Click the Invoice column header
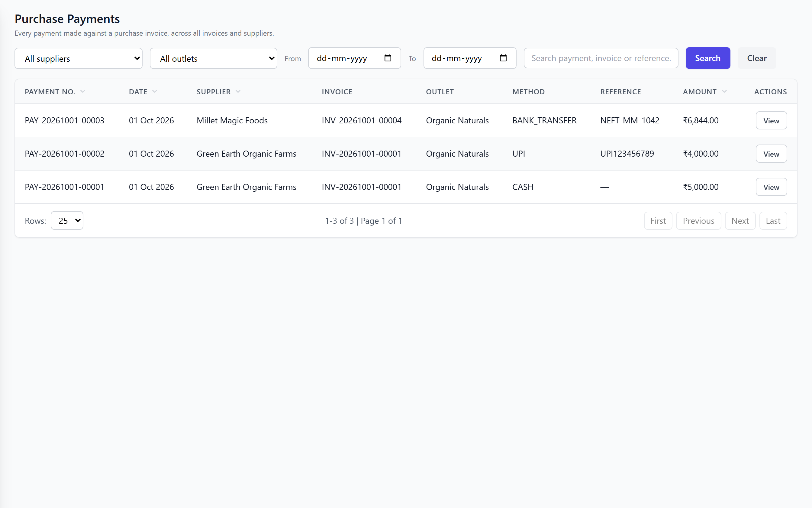The width and height of the screenshot is (812, 508). [337, 92]
